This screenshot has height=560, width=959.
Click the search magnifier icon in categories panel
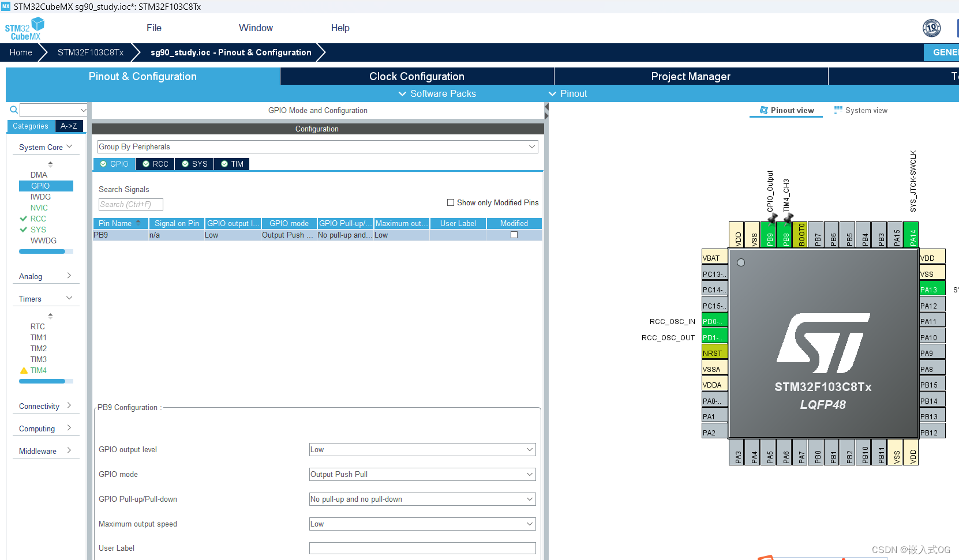point(14,110)
